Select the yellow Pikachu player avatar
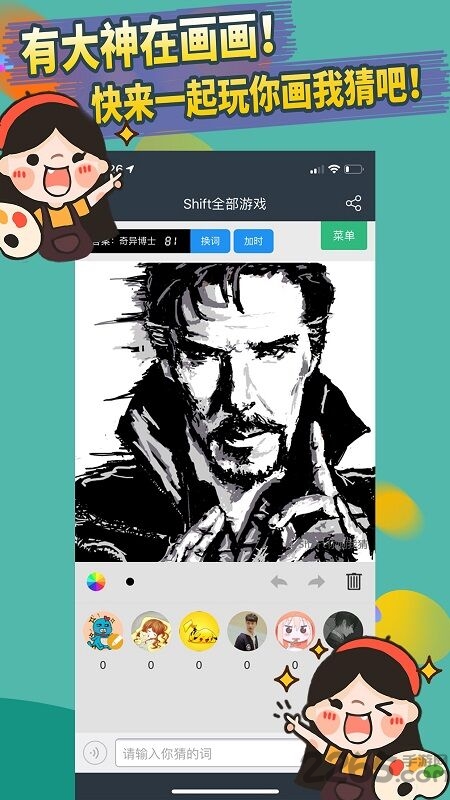 (199, 631)
